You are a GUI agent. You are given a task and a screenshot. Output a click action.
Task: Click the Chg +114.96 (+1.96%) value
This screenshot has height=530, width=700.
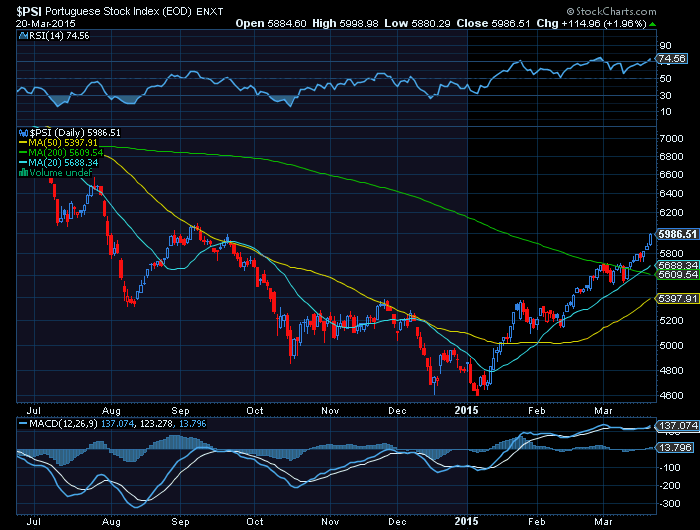tap(592, 23)
